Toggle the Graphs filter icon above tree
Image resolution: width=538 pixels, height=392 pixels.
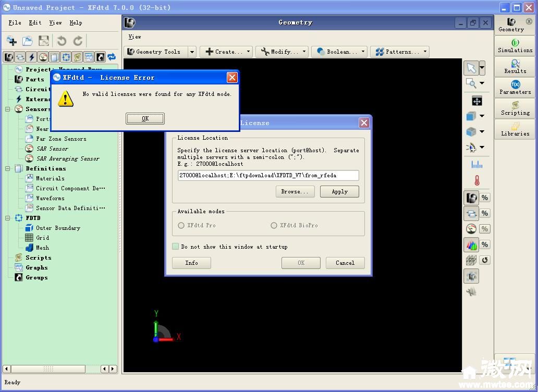(x=89, y=57)
